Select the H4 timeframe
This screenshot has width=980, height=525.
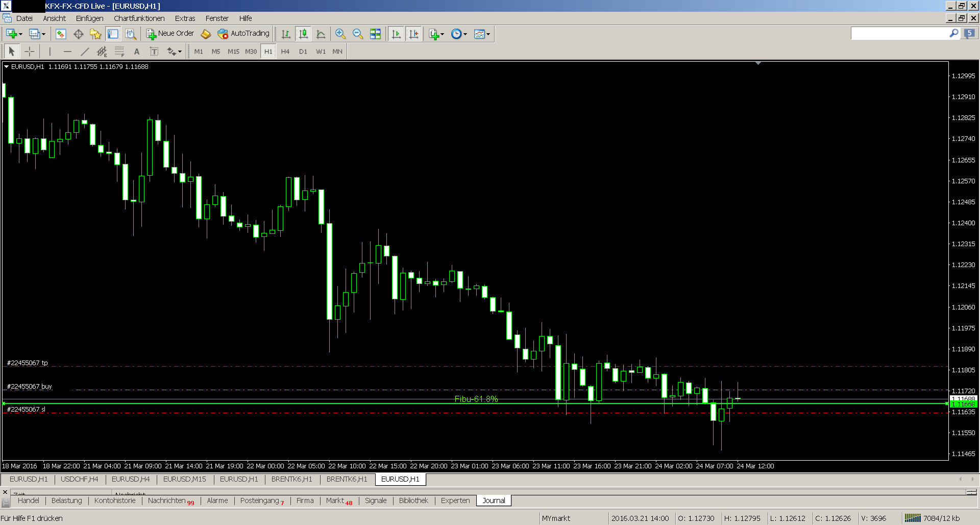pos(285,51)
